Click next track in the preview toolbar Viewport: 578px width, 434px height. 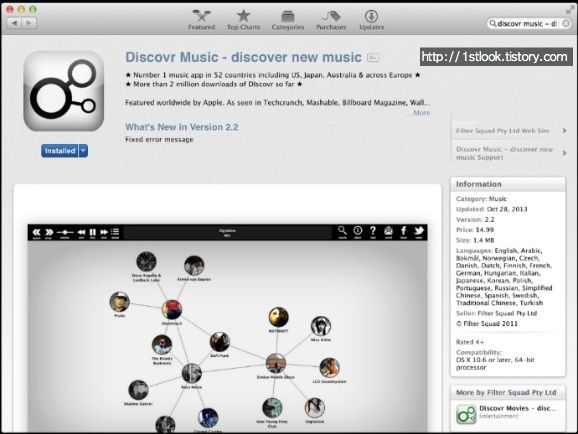tap(104, 232)
